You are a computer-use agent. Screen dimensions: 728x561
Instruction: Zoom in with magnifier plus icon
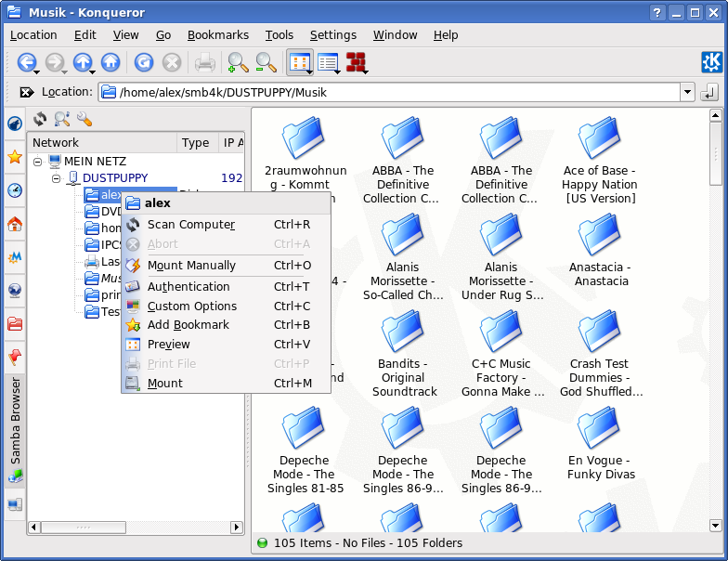(238, 62)
